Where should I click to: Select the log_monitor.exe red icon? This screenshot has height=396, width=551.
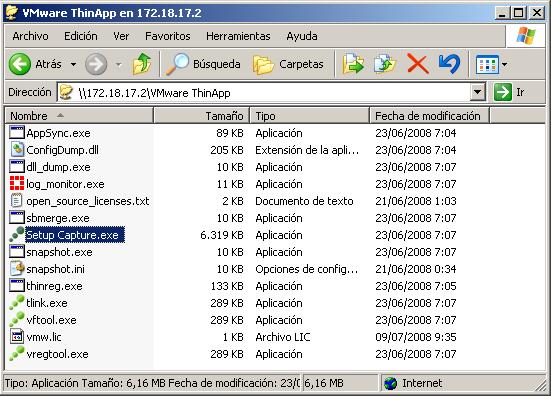coord(17,184)
